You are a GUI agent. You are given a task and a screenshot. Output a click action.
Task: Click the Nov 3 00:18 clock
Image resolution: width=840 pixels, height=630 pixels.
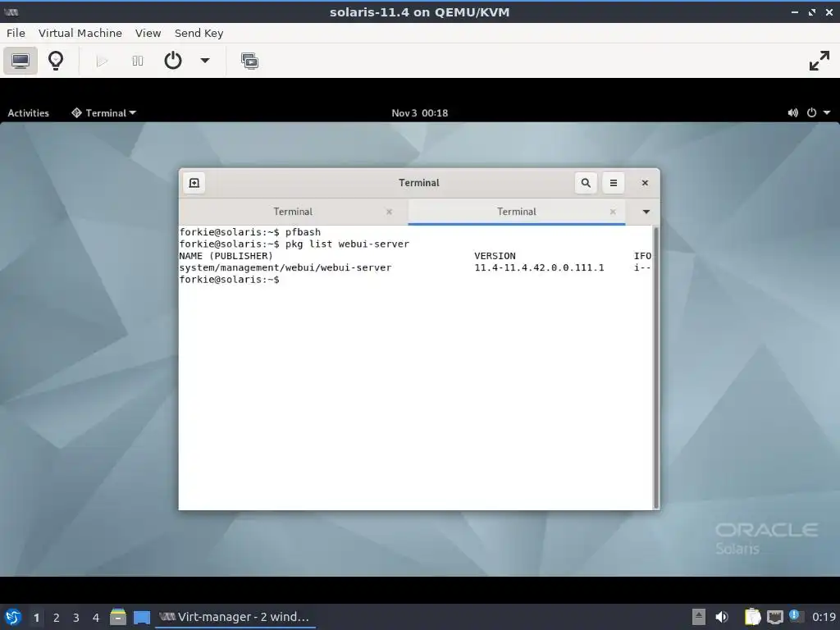tap(419, 113)
